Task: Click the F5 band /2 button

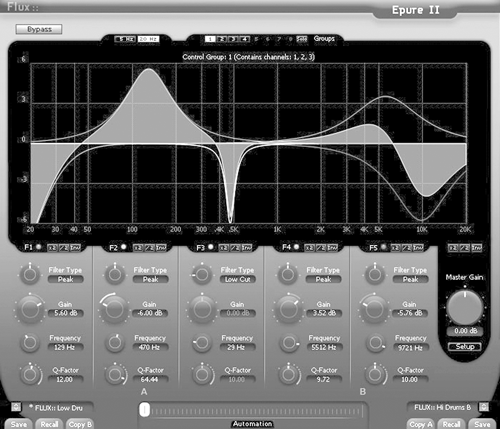Action: [407, 248]
